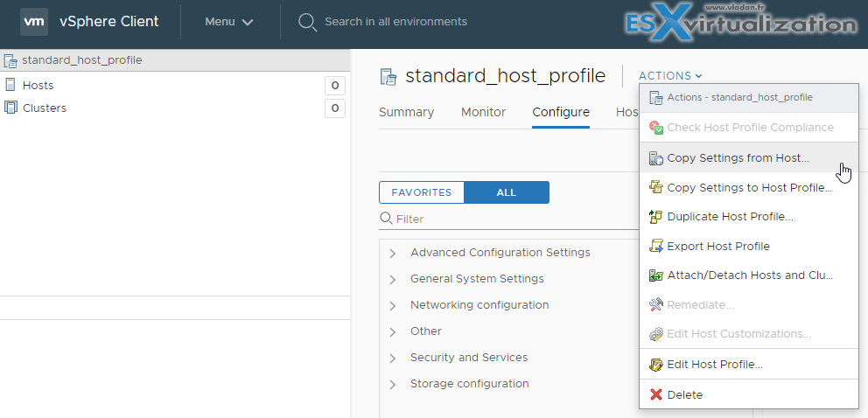Expand Advanced Configuration Settings
This screenshot has height=418, width=868.
[393, 254]
